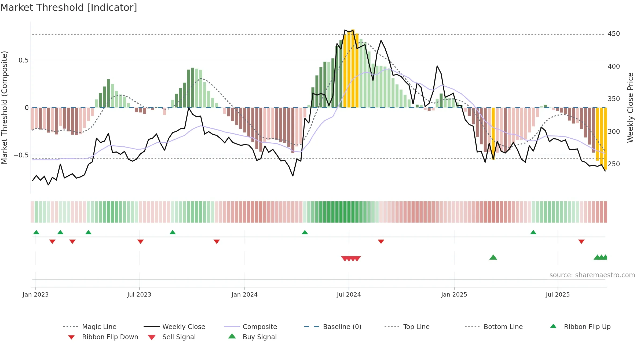Click the Jan 2023 x-axis label

[36, 294]
